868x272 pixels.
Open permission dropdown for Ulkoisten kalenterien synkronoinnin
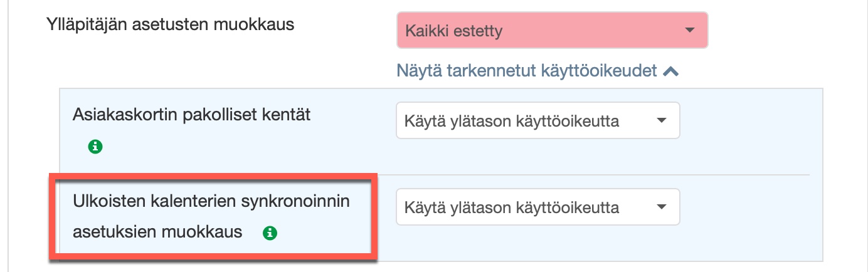pyautogui.click(x=537, y=207)
